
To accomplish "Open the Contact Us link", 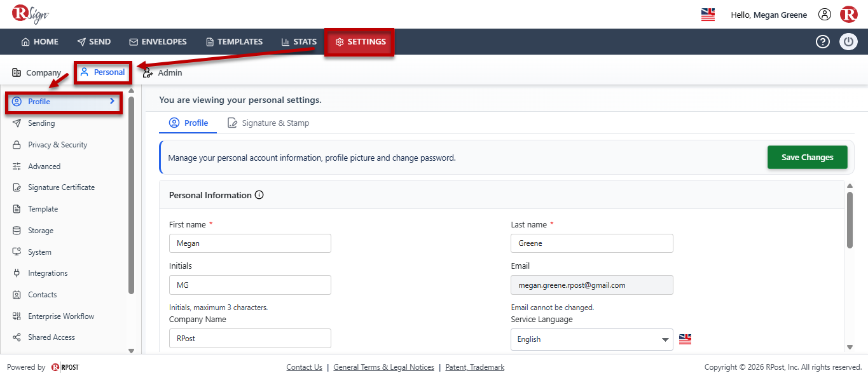I will (x=304, y=367).
